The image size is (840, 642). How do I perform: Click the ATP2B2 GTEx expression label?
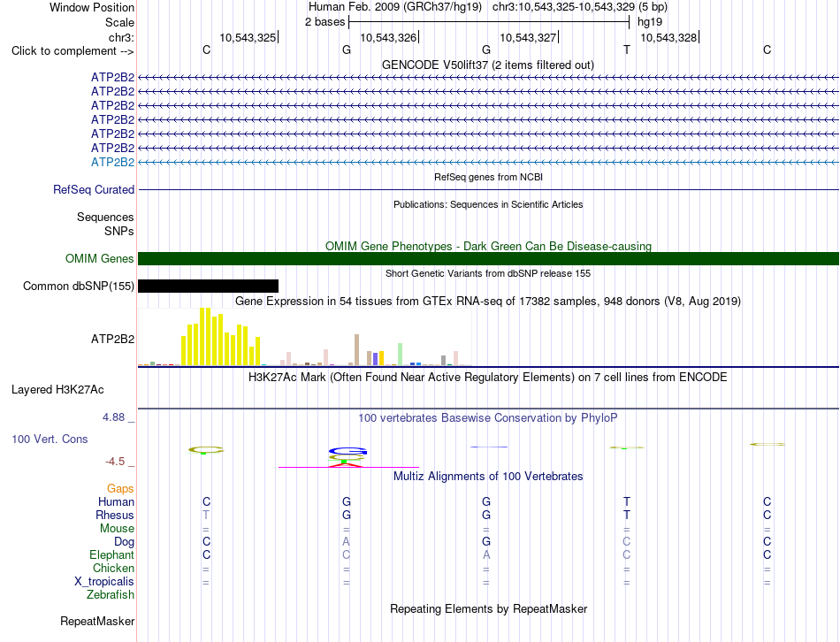click(x=112, y=339)
